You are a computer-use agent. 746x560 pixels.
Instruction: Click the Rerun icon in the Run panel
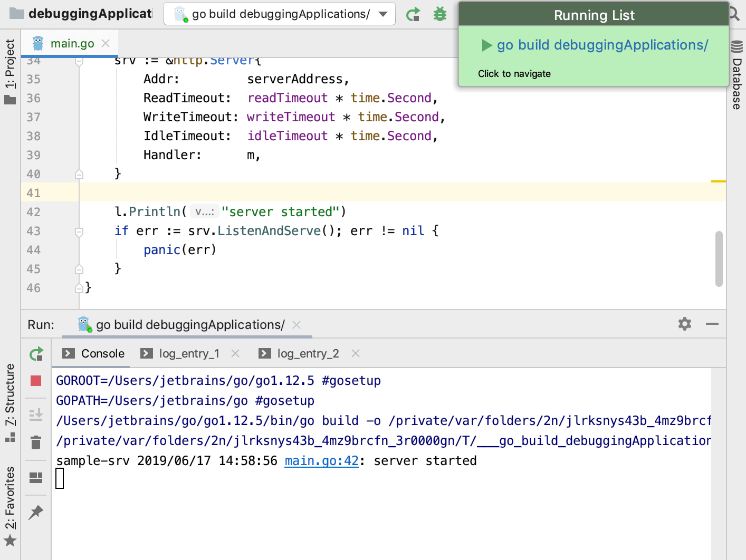tap(36, 354)
